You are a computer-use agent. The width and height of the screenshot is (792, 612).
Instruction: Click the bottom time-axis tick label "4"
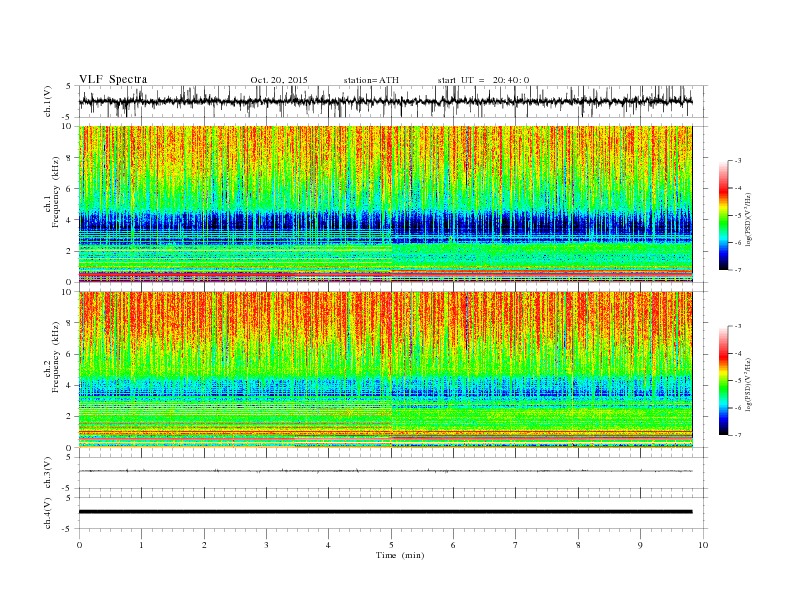click(x=328, y=545)
